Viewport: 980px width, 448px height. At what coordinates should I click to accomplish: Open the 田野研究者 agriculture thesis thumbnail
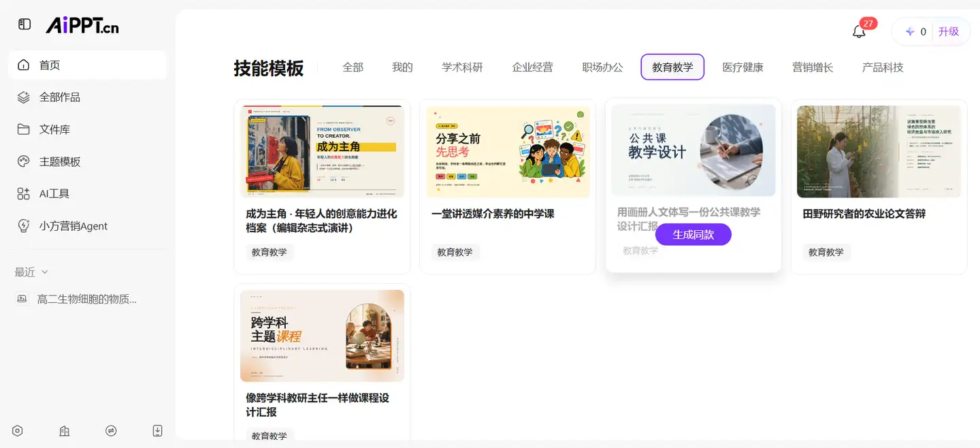tap(879, 151)
